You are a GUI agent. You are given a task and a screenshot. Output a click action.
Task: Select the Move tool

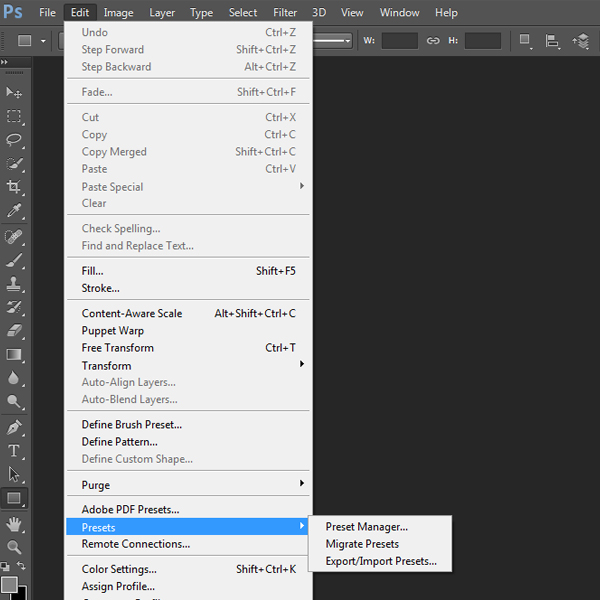click(14, 92)
